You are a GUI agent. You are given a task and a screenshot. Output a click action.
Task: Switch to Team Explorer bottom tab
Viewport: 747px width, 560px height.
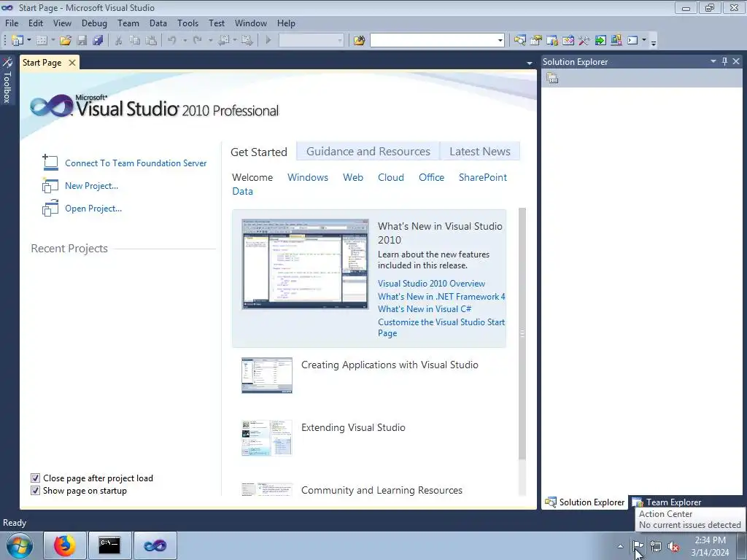(667, 502)
